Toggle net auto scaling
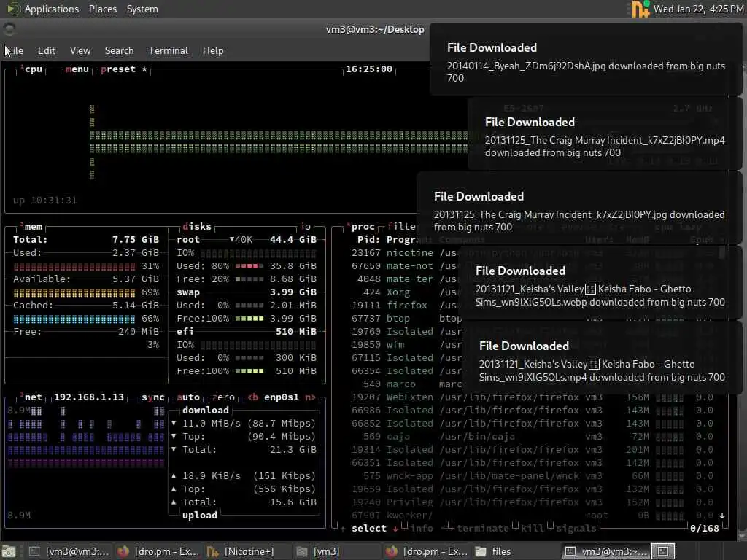The width and height of the screenshot is (747, 560). (x=188, y=397)
